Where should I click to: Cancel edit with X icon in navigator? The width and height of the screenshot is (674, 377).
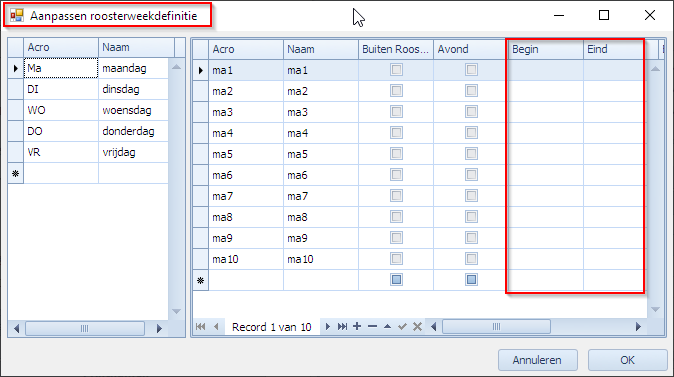coord(417,327)
